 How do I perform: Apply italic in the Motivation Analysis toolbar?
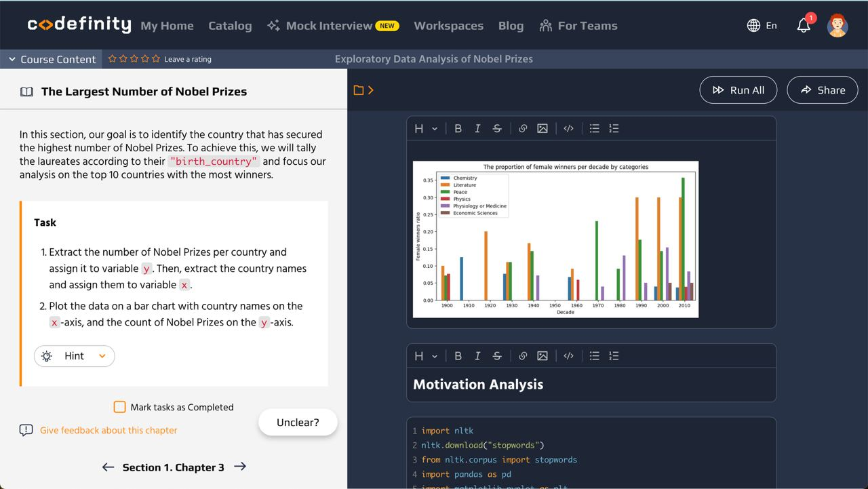(477, 355)
